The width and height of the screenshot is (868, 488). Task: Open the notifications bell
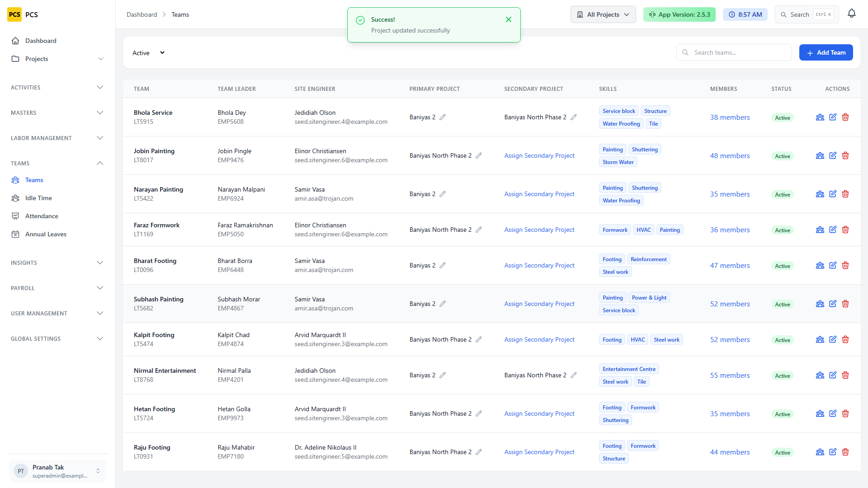(852, 14)
